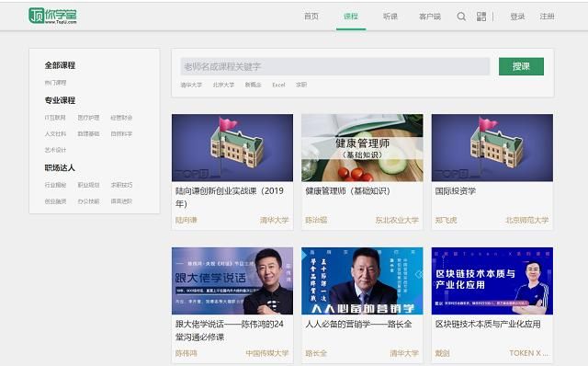Click 清华大学 under the 陆向谦 course
588x366 pixels.
275,221
